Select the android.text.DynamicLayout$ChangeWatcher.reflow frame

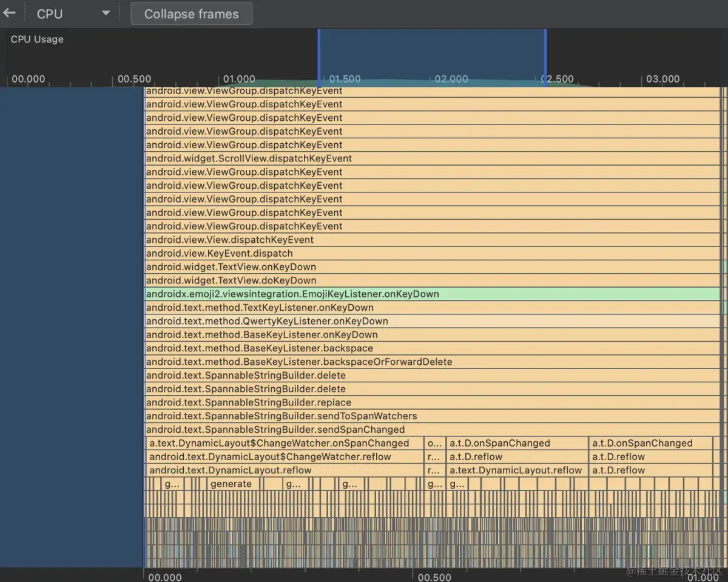click(x=285, y=456)
